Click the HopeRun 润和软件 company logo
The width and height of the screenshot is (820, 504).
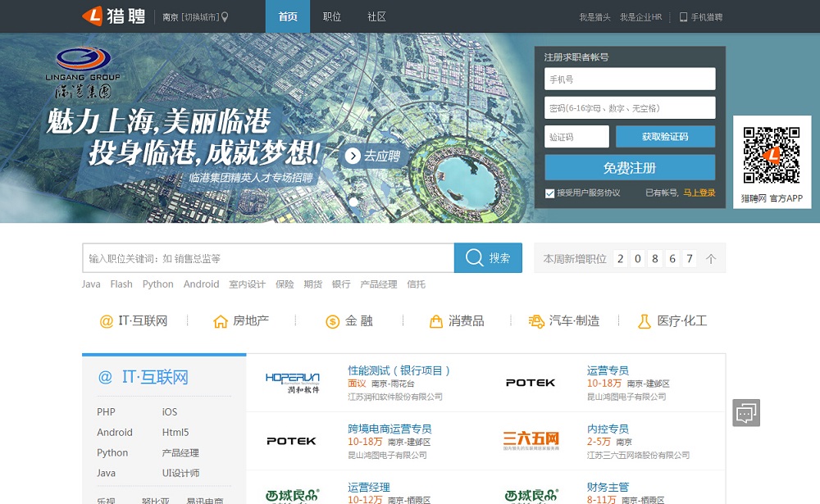point(293,383)
